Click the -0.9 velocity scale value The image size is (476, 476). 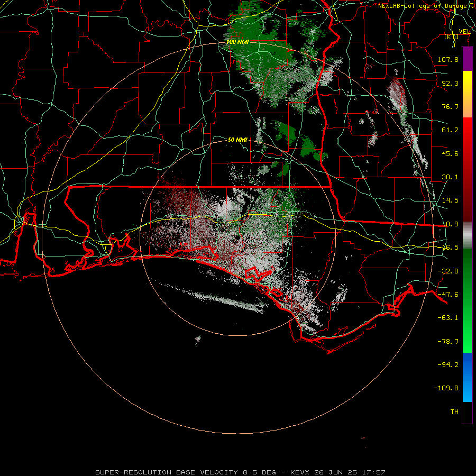pos(450,224)
